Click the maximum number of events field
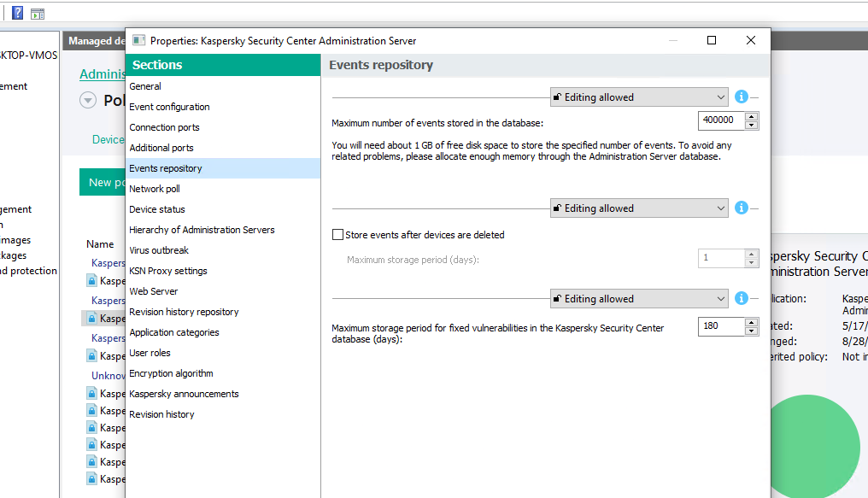 [x=720, y=121]
